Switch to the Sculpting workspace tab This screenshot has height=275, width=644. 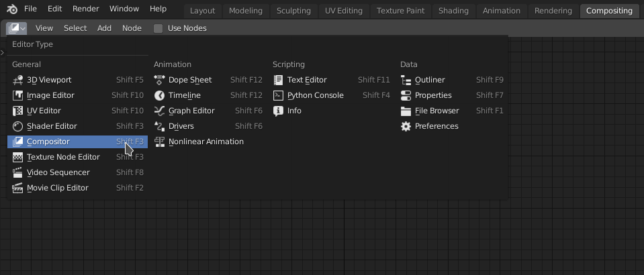[294, 11]
